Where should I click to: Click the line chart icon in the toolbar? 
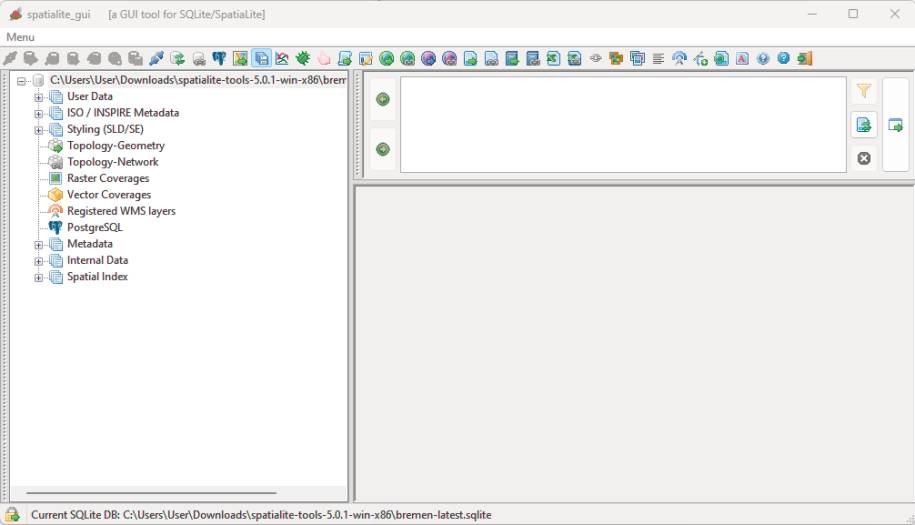click(x=282, y=58)
